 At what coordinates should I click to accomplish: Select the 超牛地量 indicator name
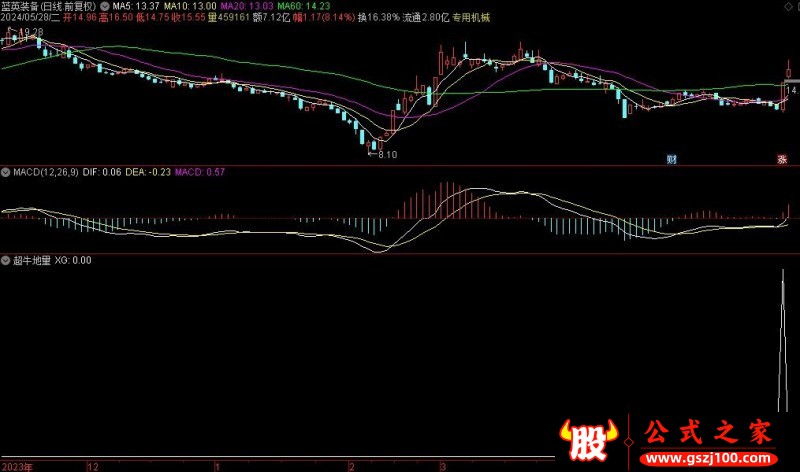[32, 260]
